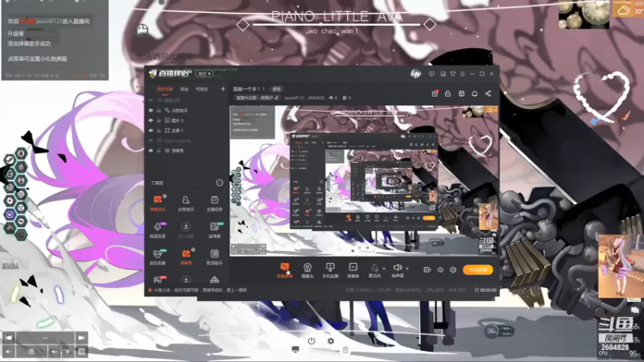Collapse the 工具箱 toolbox section
This screenshot has height=362, width=644.
[x=220, y=183]
